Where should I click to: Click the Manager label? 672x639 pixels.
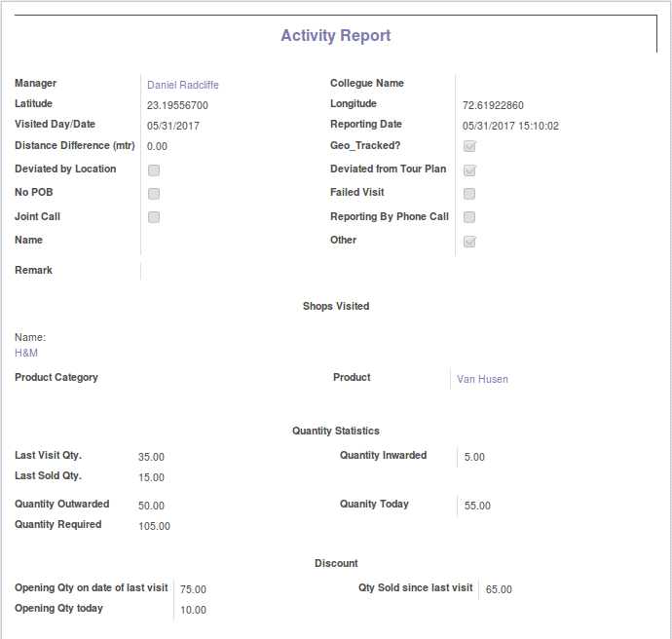(36, 83)
